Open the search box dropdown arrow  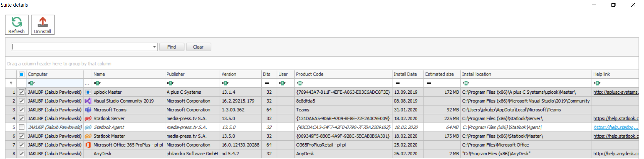point(154,47)
